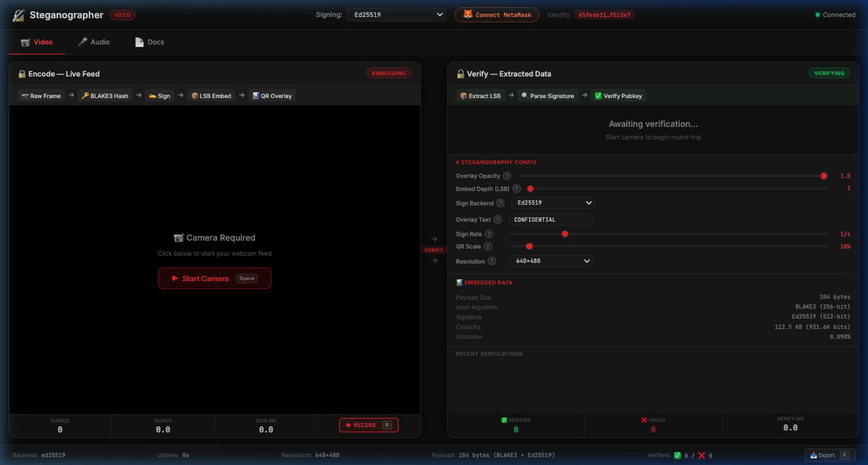Click the Overlay Opacity help icon

click(507, 176)
